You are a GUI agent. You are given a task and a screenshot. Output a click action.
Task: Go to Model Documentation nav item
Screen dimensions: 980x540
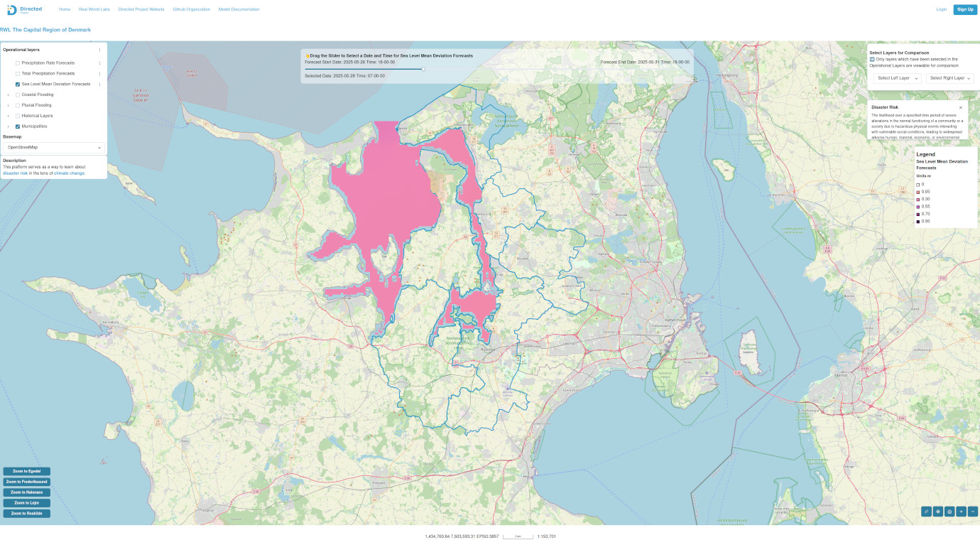click(239, 9)
